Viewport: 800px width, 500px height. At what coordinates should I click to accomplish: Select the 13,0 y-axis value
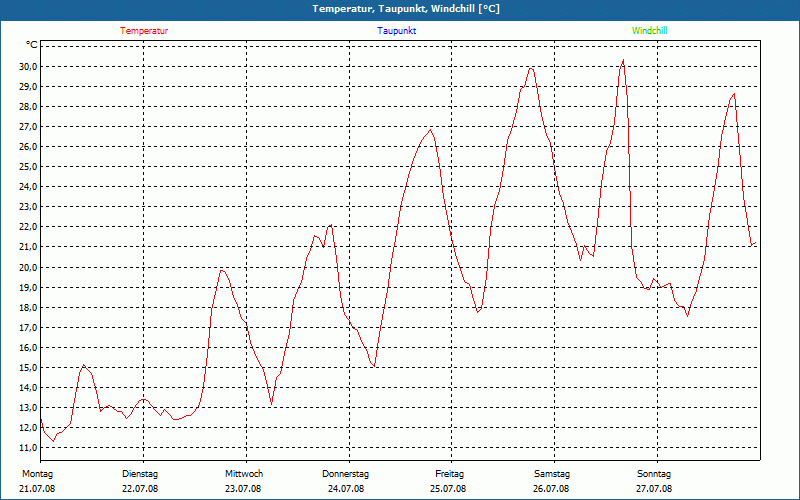(28, 408)
